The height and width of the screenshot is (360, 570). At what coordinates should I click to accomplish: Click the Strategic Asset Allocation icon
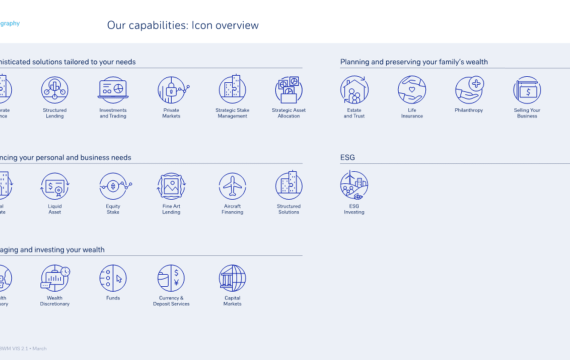pos(289,90)
